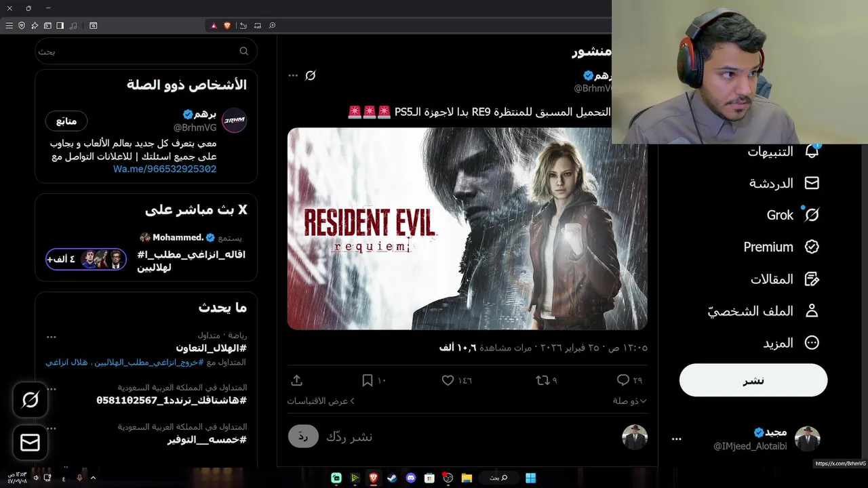Open Microsoft Store from the taskbar
Image resolution: width=868 pixels, height=488 pixels.
click(429, 478)
